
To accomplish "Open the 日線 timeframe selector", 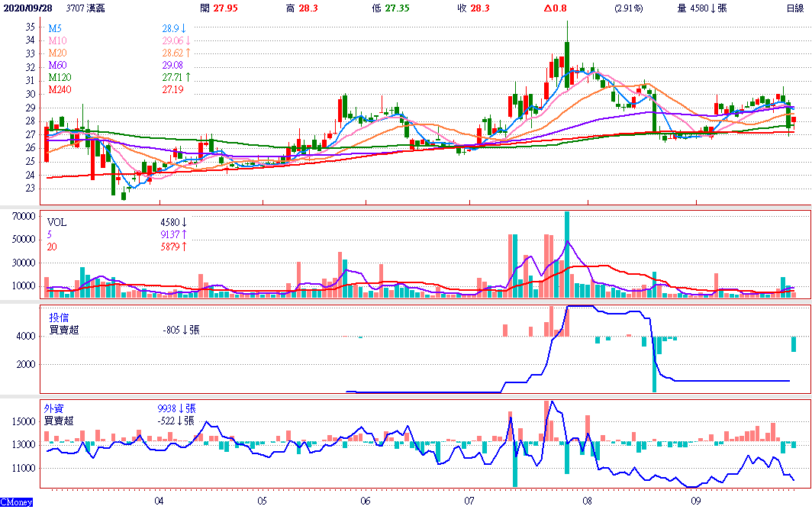I will pyautogui.click(x=795, y=8).
